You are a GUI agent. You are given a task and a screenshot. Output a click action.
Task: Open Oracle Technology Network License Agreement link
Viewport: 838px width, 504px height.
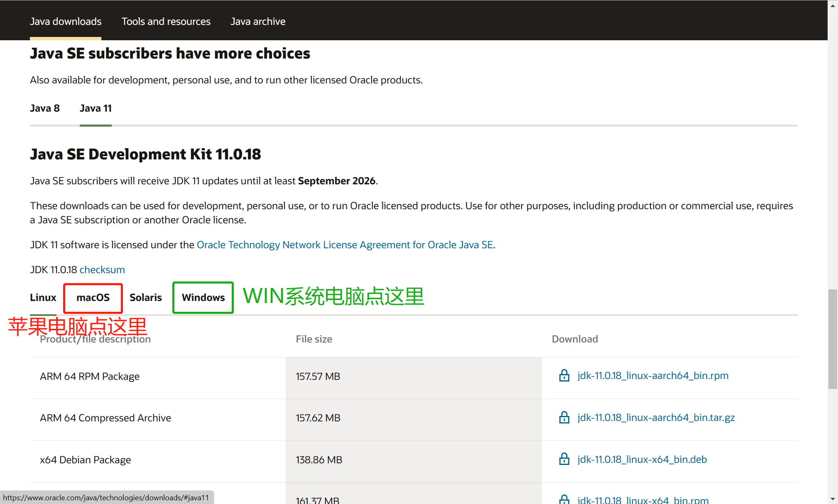(345, 245)
